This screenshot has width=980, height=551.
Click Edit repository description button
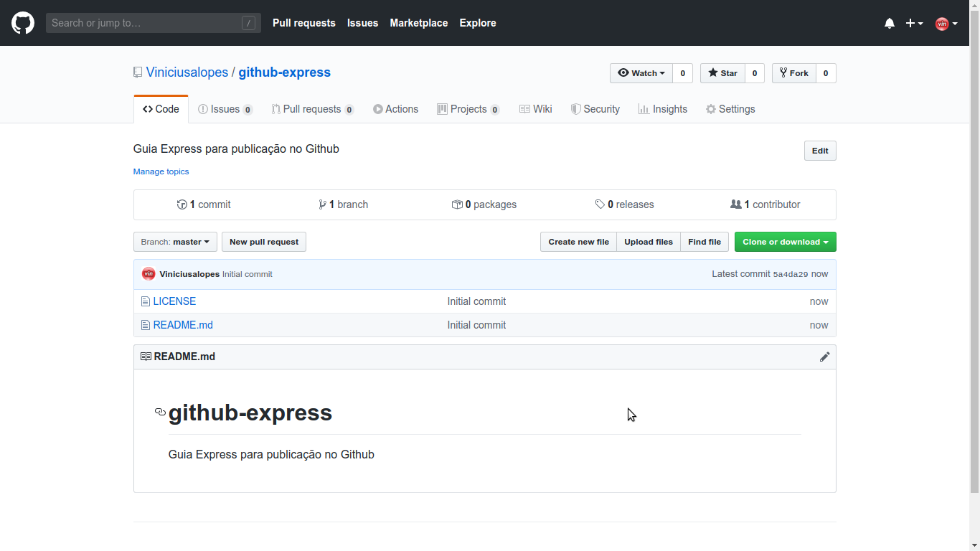point(820,151)
